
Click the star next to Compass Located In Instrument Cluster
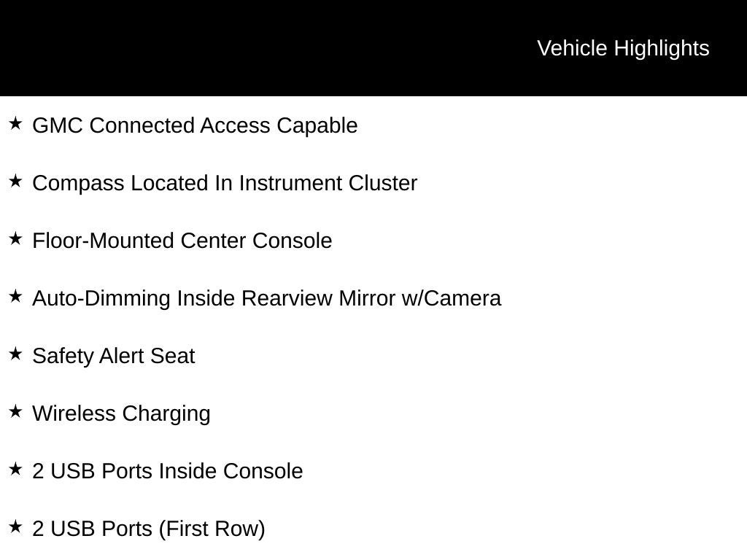pos(15,181)
